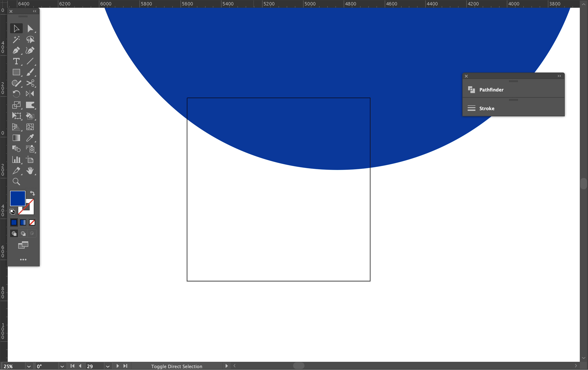Click Edit Toolbar three-dots button
Image resolution: width=588 pixels, height=370 pixels.
click(x=23, y=260)
